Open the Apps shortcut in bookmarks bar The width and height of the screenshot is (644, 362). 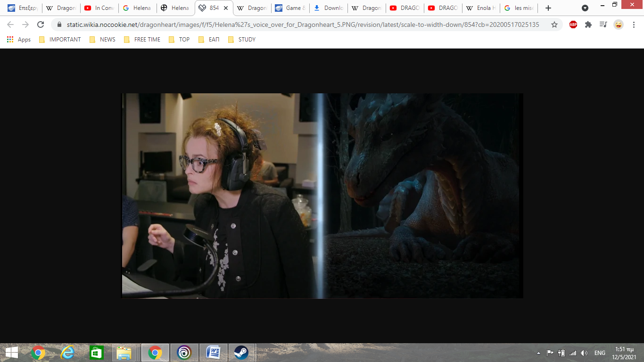pos(19,40)
